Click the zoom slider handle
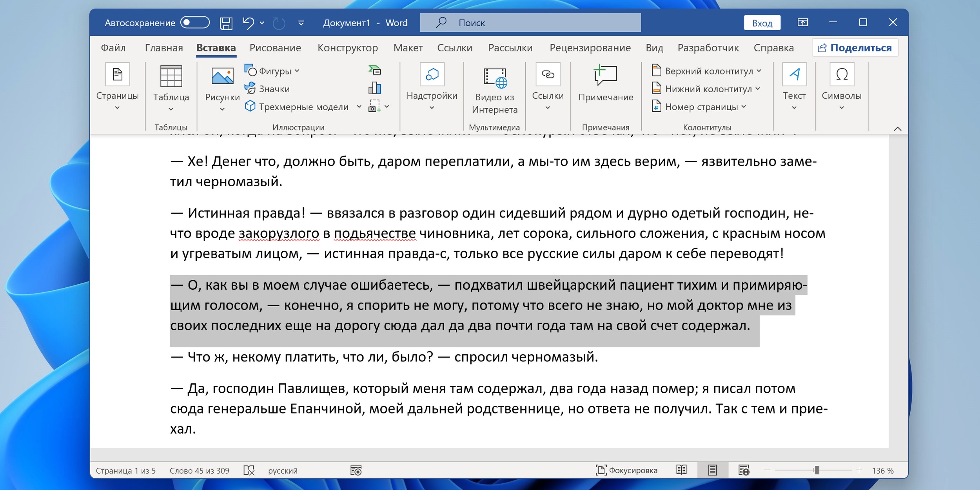The image size is (980, 490). coord(817,470)
